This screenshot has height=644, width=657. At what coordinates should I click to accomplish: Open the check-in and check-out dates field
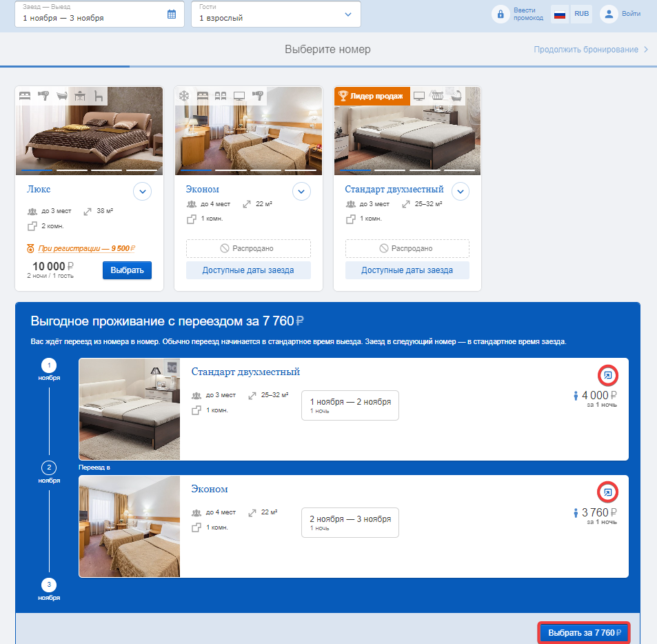[99, 14]
